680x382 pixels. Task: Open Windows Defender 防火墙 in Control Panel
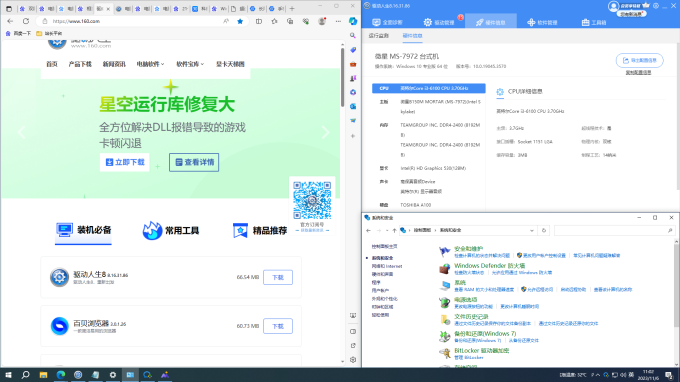click(489, 265)
